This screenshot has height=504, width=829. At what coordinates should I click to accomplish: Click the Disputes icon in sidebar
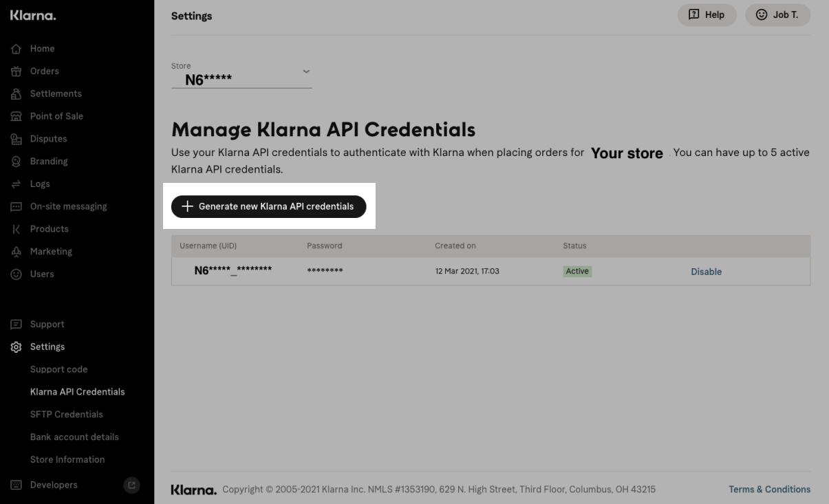pyautogui.click(x=16, y=139)
